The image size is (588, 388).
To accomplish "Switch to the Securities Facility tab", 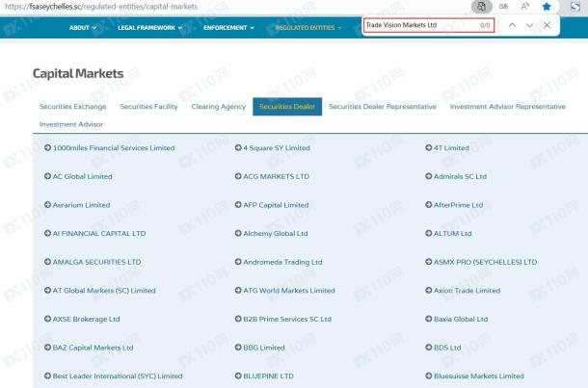I will click(x=148, y=107).
